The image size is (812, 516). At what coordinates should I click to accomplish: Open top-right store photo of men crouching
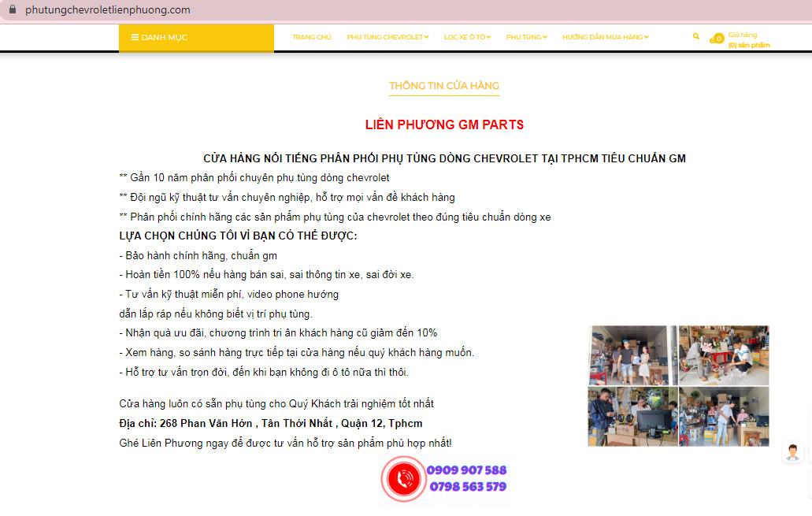click(724, 355)
